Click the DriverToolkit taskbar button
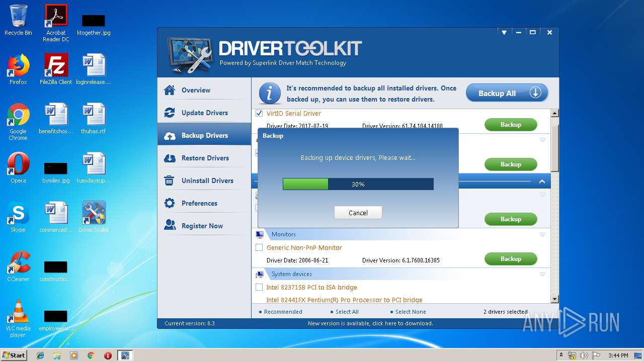This screenshot has width=644, height=362. [125, 355]
